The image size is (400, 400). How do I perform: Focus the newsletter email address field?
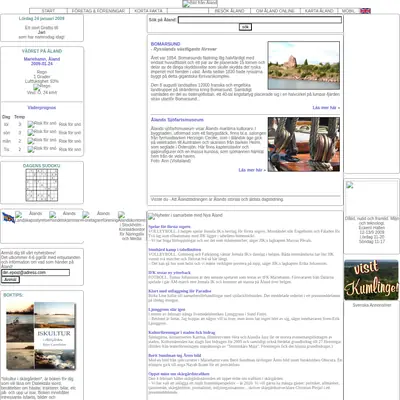[35, 273]
